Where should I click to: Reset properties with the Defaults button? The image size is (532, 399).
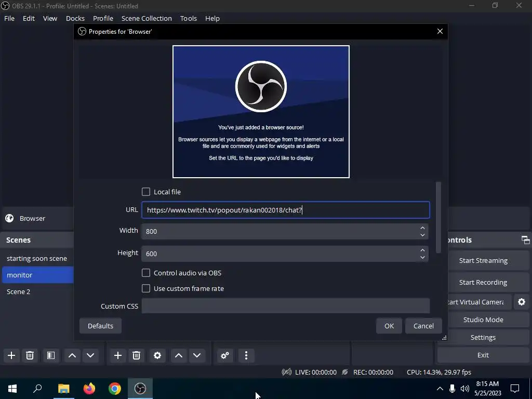100,326
